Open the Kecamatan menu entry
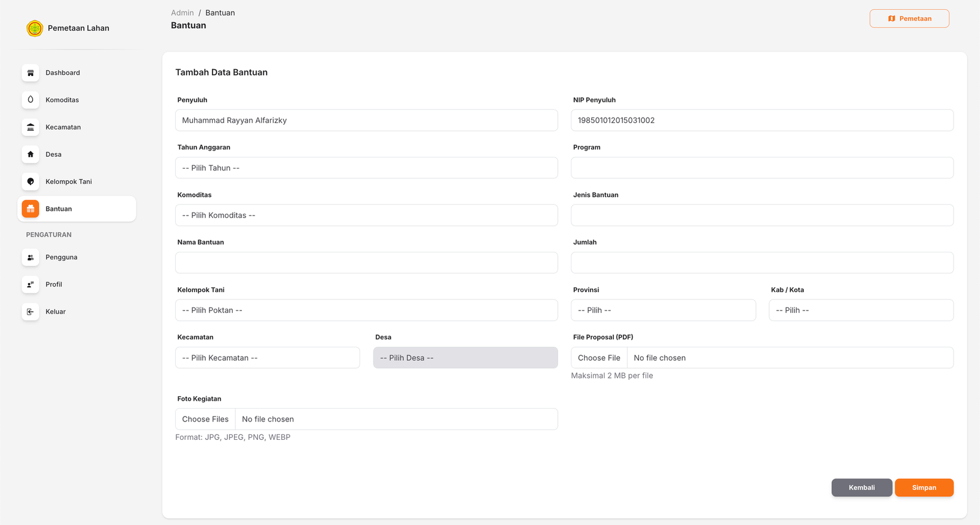 click(x=77, y=127)
